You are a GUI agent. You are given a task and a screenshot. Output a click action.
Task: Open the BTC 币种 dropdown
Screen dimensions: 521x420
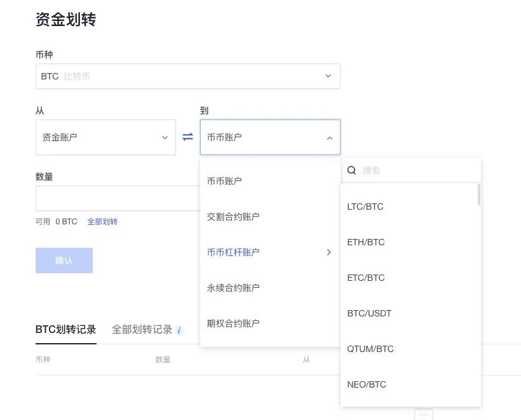tap(187, 76)
